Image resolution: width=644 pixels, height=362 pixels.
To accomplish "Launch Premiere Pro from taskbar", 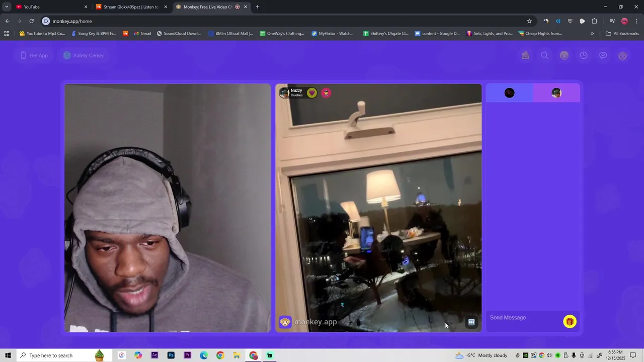I will tap(187, 355).
